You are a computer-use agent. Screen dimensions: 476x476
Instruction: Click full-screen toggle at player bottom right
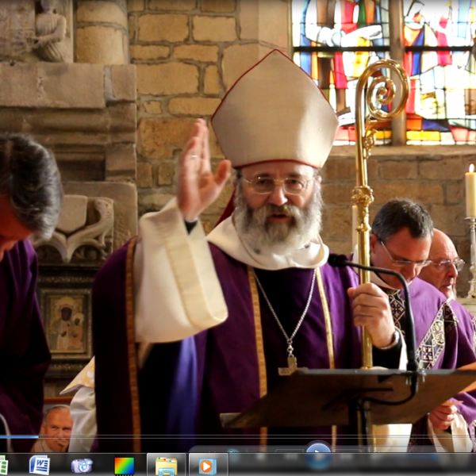coord(464,456)
